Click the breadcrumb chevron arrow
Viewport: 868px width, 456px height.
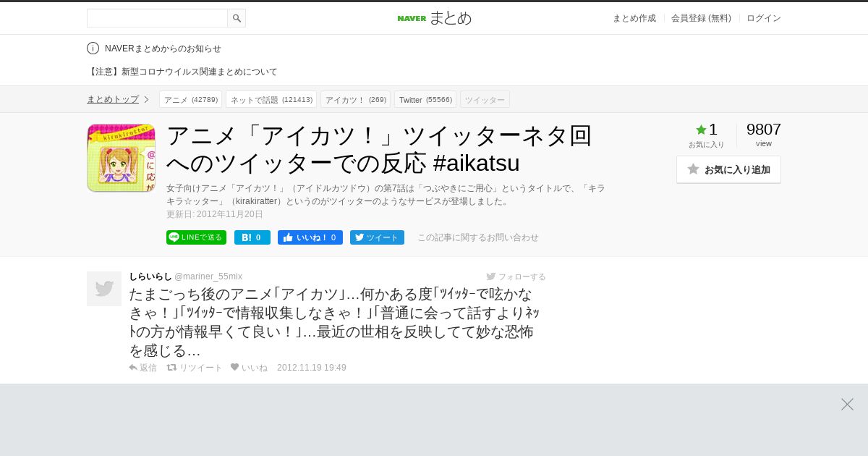pos(146,99)
